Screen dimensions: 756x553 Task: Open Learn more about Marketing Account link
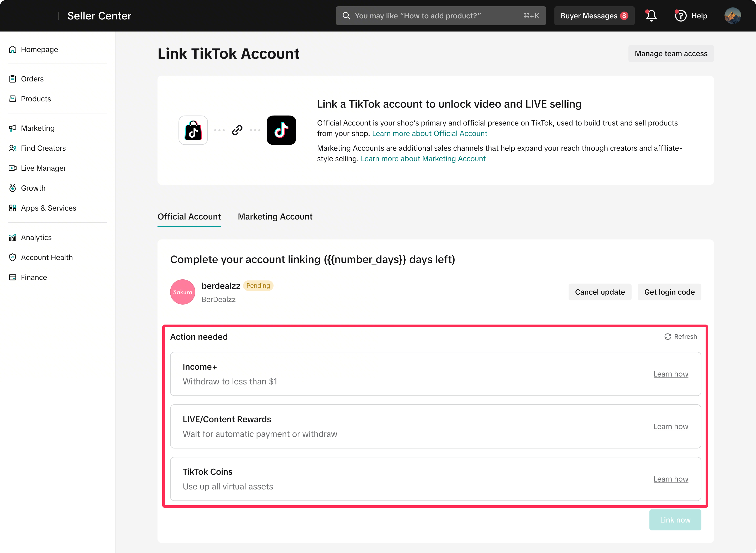(423, 159)
